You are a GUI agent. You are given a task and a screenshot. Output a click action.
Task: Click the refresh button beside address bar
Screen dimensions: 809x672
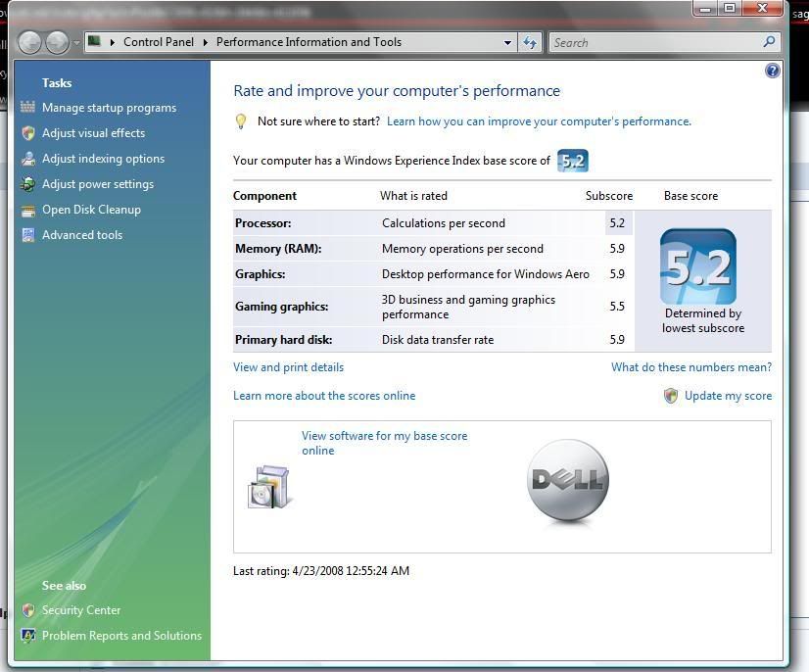pyautogui.click(x=530, y=42)
